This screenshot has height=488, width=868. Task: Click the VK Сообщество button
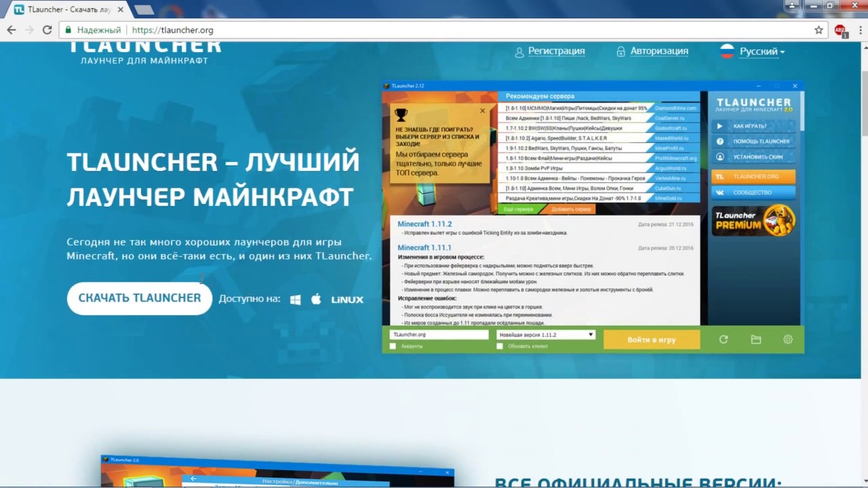pyautogui.click(x=753, y=192)
